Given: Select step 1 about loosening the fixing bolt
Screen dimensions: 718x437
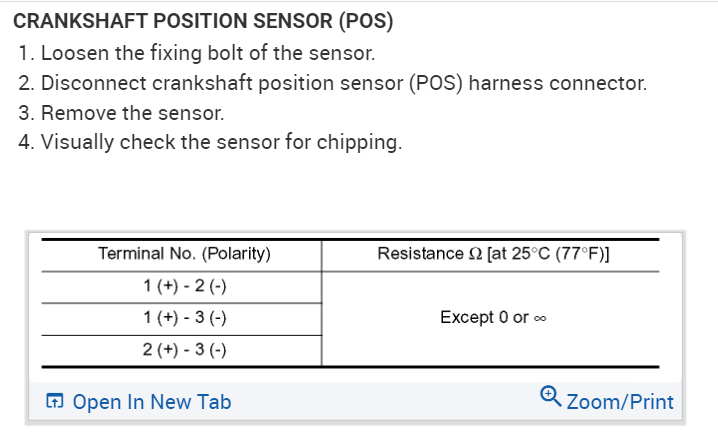Looking at the screenshot, I should click(x=196, y=53).
